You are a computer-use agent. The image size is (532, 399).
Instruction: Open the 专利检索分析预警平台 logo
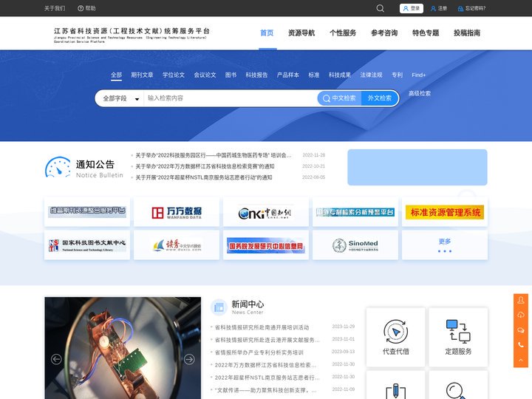click(x=355, y=212)
